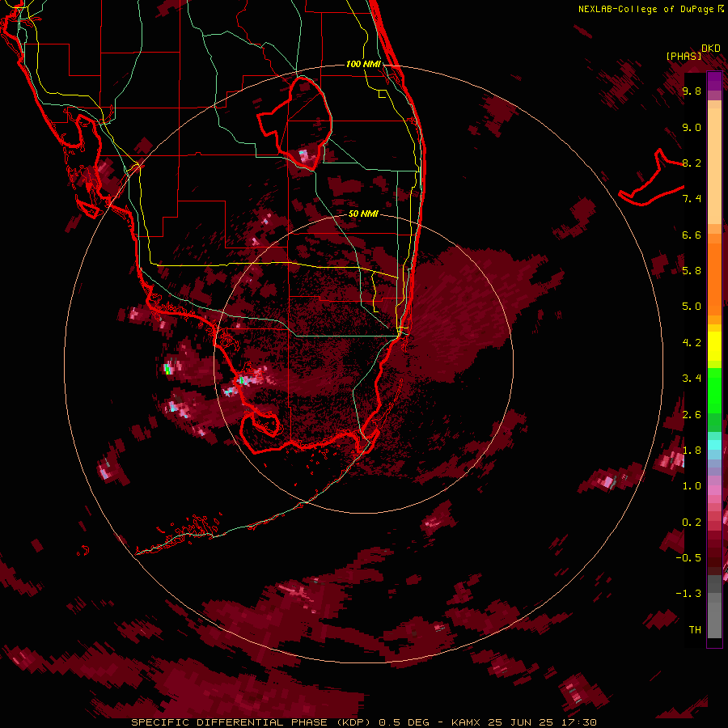Click the [PHAS] units label
The height and width of the screenshot is (728, 728).
(x=684, y=56)
